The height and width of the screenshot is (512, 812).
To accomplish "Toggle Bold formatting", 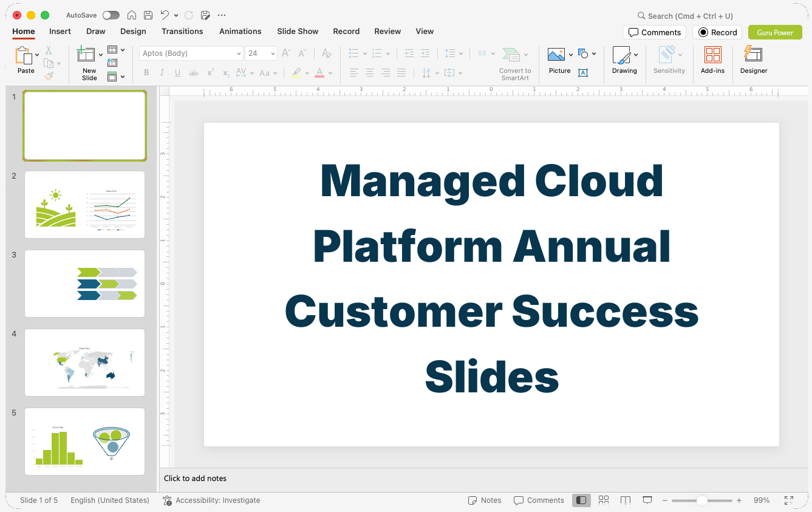I will coord(146,73).
